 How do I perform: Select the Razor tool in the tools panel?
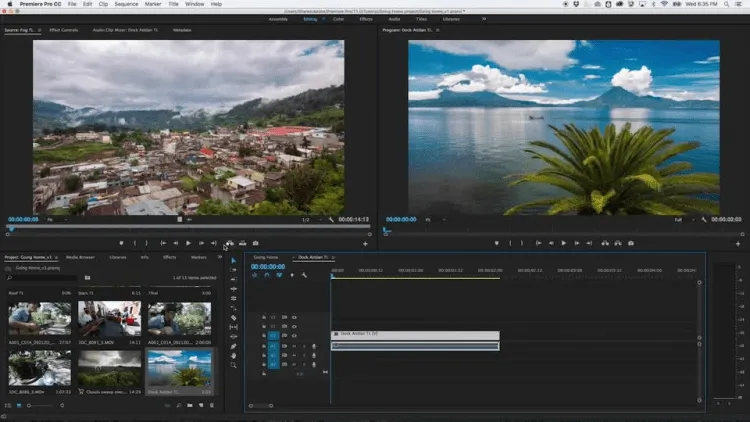click(234, 318)
